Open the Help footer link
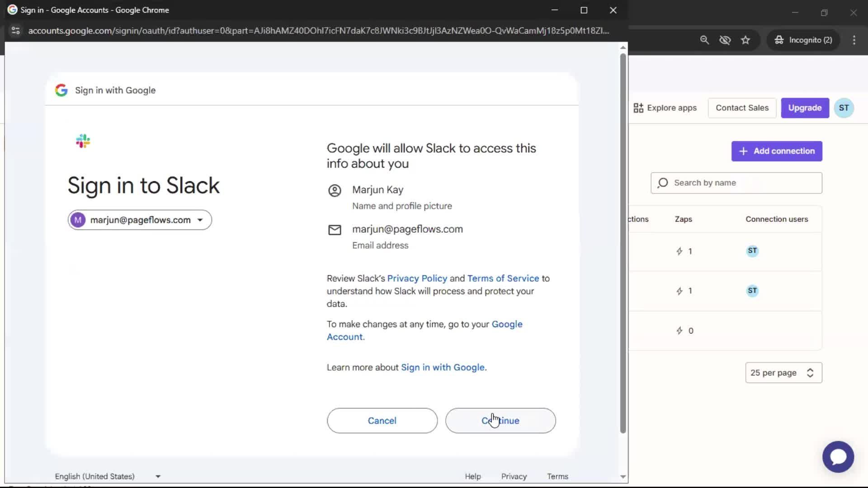This screenshot has width=868, height=488. tap(473, 476)
